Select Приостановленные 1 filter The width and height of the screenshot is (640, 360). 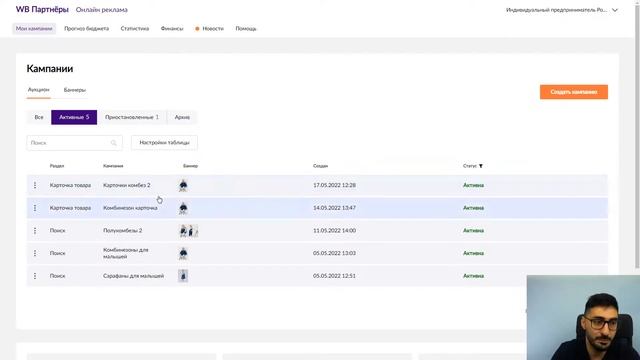pos(132,117)
